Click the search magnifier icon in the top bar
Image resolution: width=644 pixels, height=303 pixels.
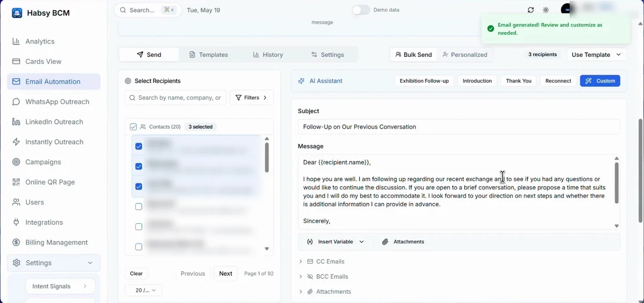pyautogui.click(x=123, y=10)
